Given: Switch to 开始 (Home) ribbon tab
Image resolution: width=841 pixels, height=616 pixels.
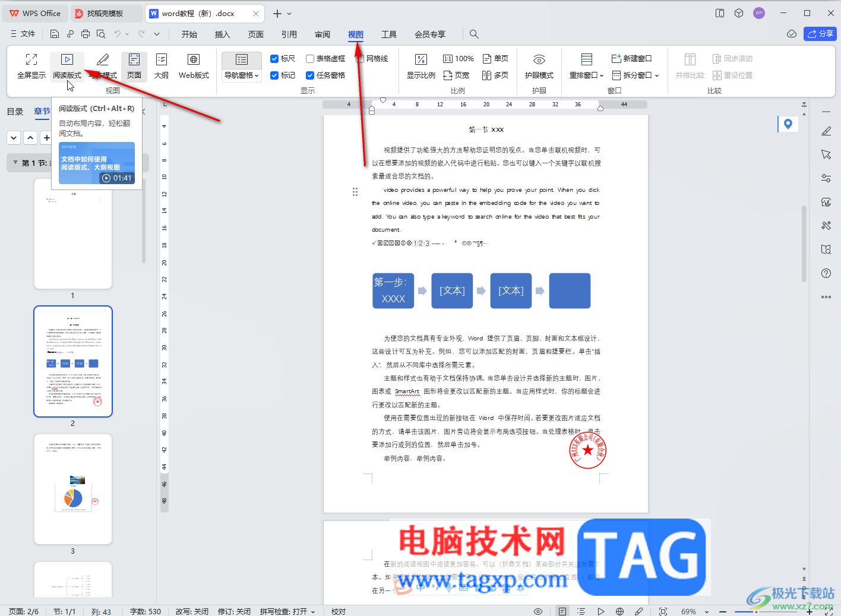Looking at the screenshot, I should 189,34.
